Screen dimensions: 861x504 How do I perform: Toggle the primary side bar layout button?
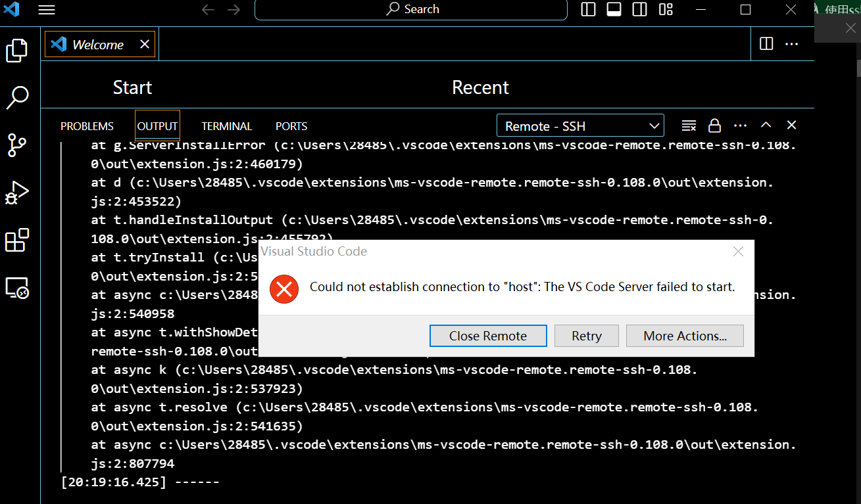(588, 9)
